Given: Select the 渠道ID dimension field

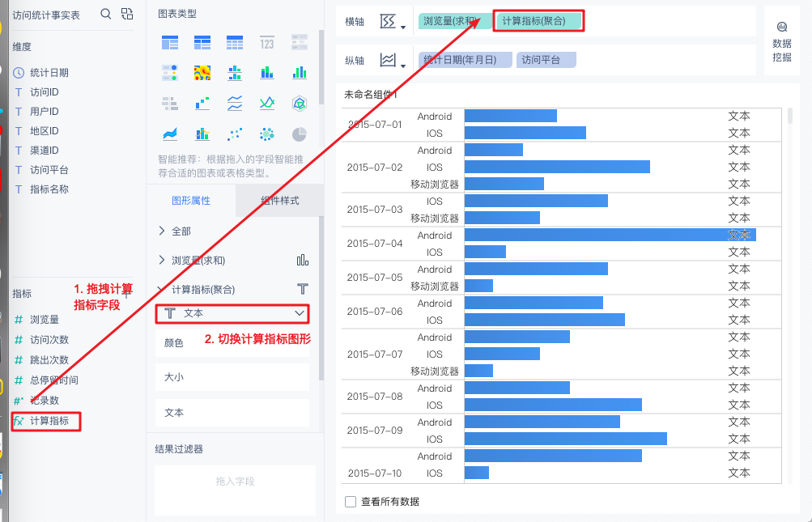Looking at the screenshot, I should (45, 151).
